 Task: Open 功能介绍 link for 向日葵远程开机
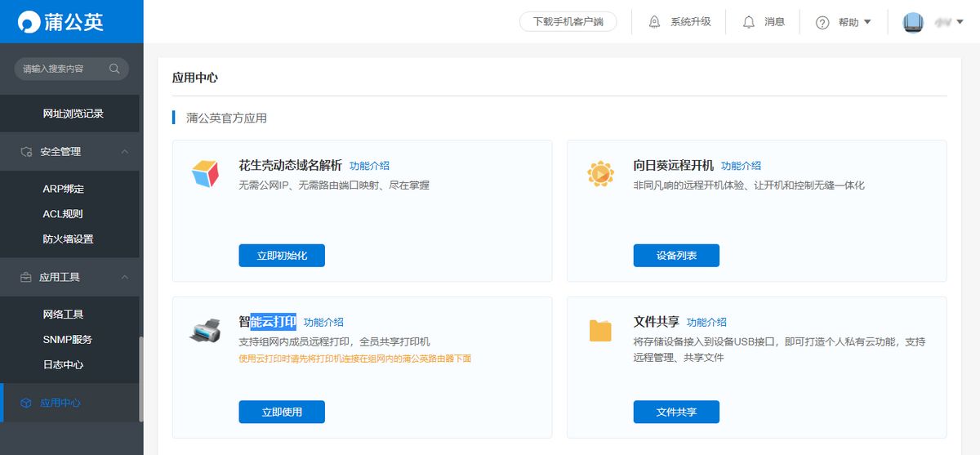tap(741, 166)
